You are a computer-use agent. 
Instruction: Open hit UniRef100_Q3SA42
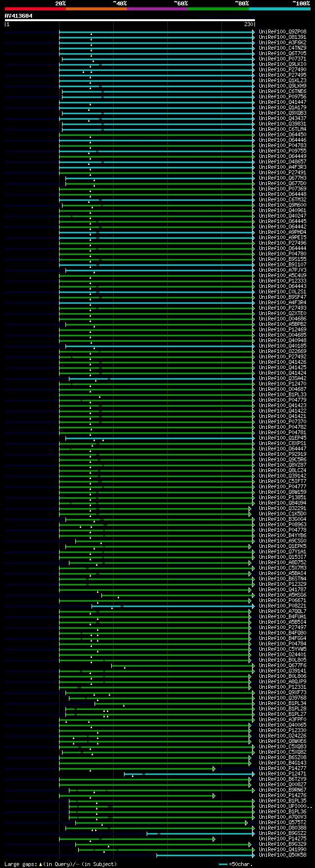click(283, 379)
